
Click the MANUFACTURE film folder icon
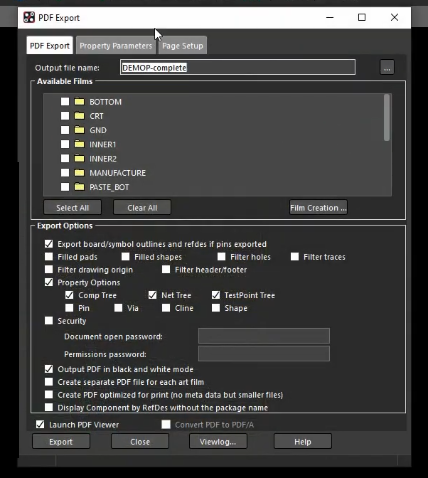click(x=79, y=173)
